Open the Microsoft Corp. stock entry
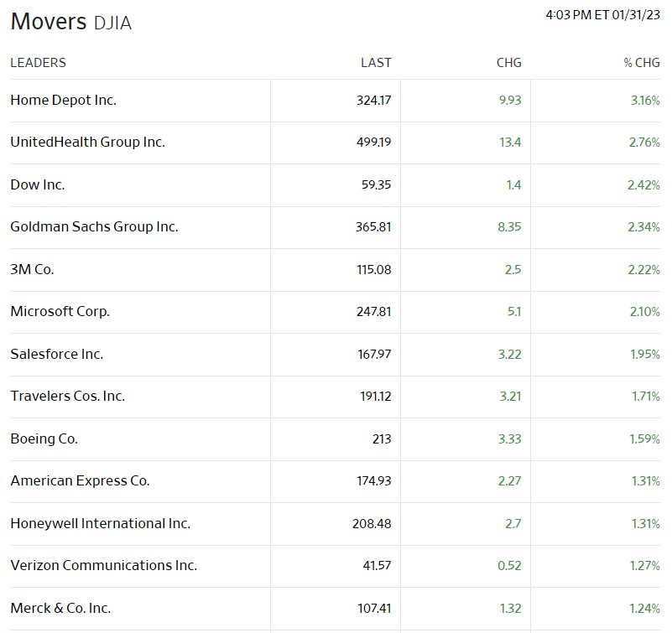This screenshot has width=672, height=633. coord(60,311)
